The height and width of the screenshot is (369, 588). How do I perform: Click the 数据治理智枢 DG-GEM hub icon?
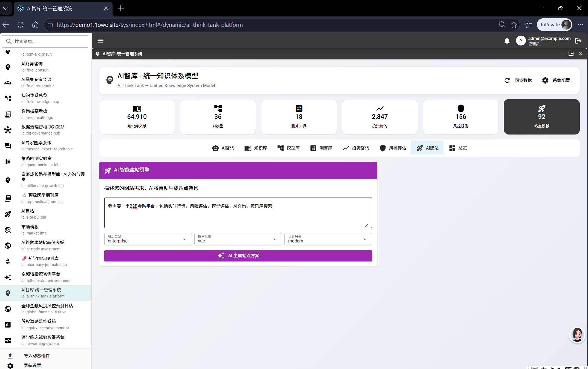8,130
